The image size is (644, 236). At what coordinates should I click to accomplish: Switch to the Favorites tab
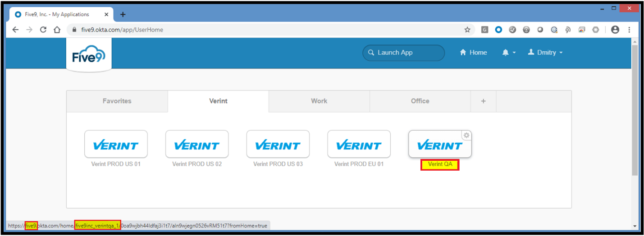(117, 101)
